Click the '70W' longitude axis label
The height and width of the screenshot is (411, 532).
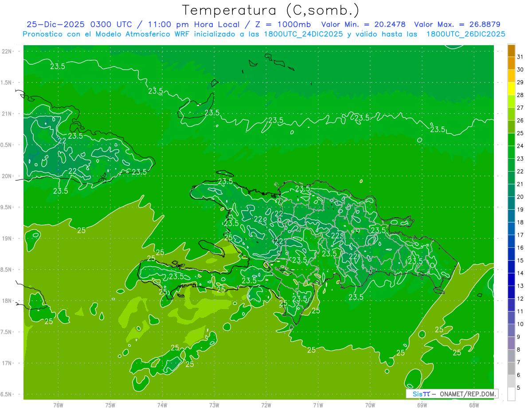[370, 405]
